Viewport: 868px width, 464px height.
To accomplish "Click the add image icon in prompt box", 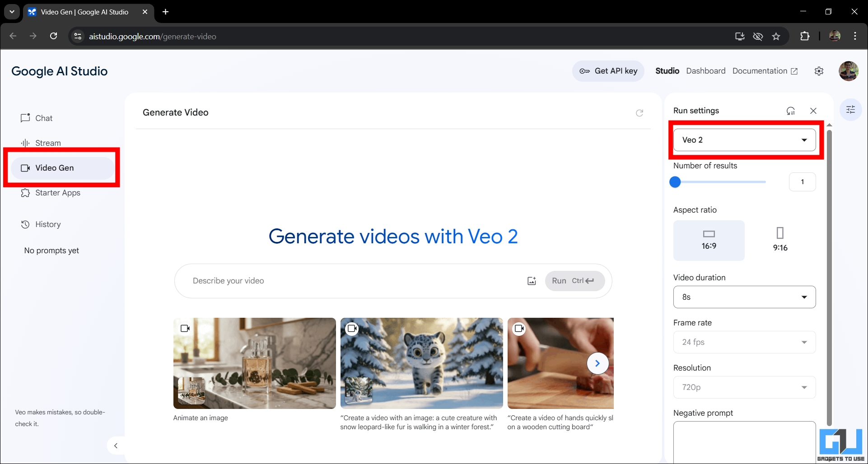I will 532,281.
